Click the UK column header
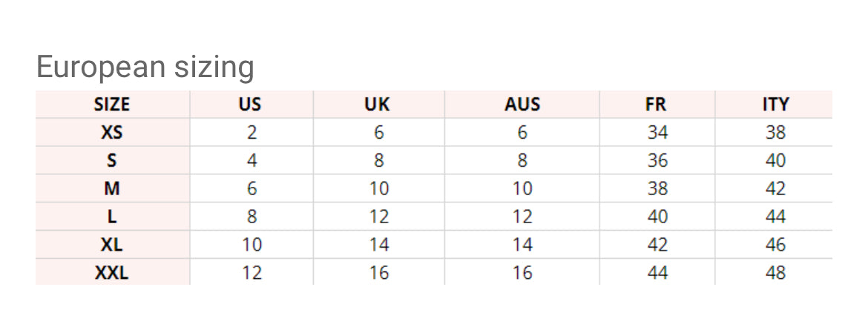 pos(378,105)
